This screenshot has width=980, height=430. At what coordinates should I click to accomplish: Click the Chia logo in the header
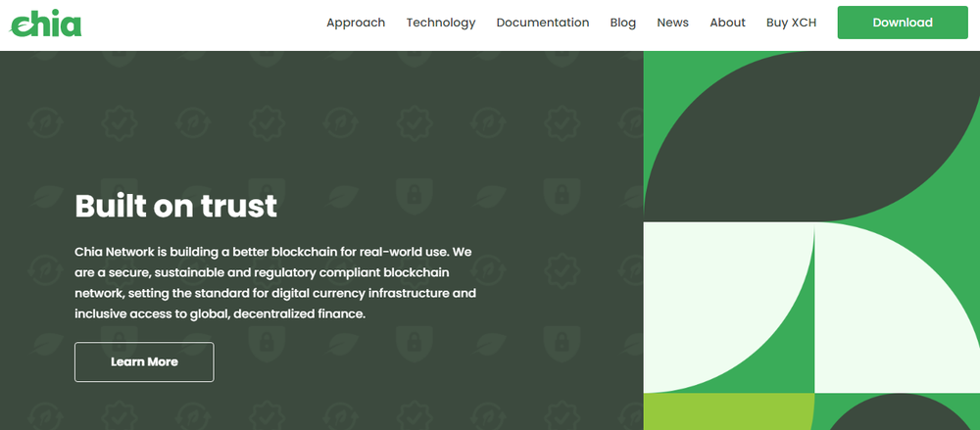pos(46,24)
